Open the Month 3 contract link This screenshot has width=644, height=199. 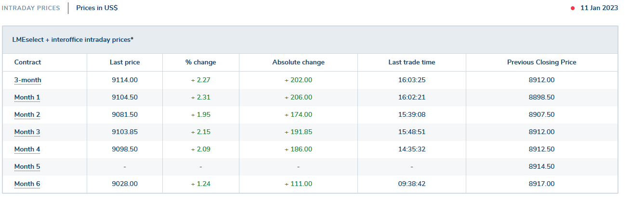27,132
